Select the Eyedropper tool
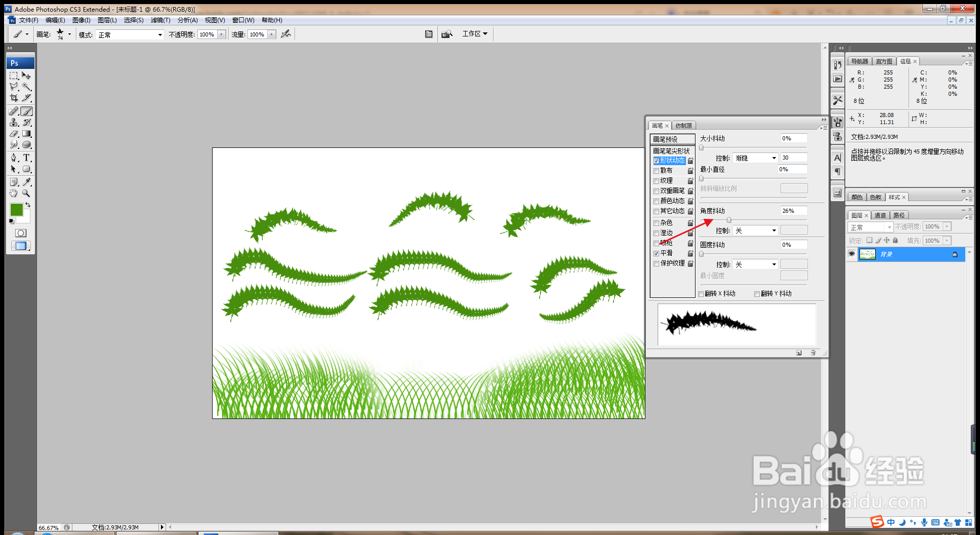The image size is (980, 535). (27, 182)
